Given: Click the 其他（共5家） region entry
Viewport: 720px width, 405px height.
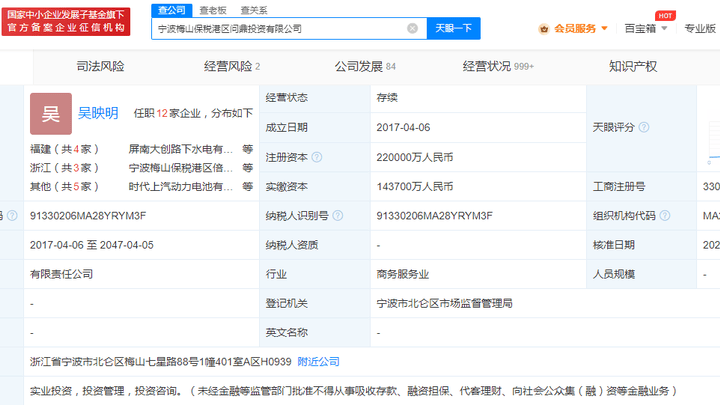Looking at the screenshot, I should click(64, 186).
